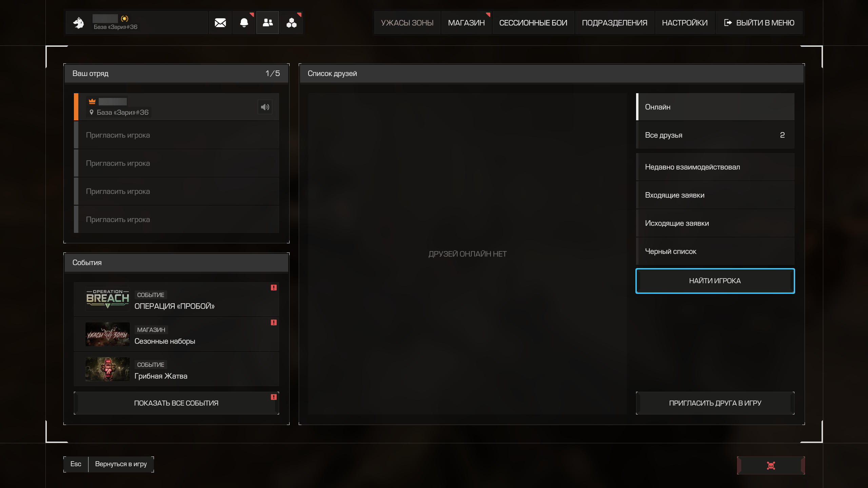Click ВЫЙТИ В МЕНЮ exit button
Screen dimensions: 868x488
tap(759, 23)
